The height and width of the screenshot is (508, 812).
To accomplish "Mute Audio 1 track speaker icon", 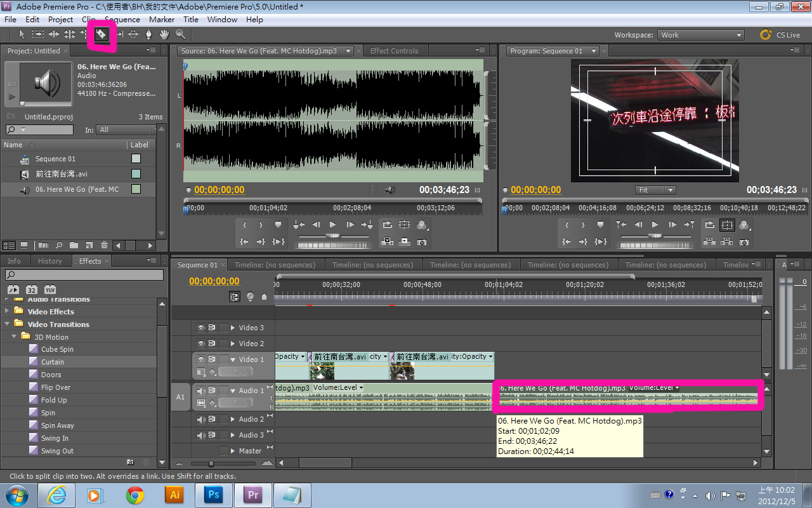I will 201,391.
